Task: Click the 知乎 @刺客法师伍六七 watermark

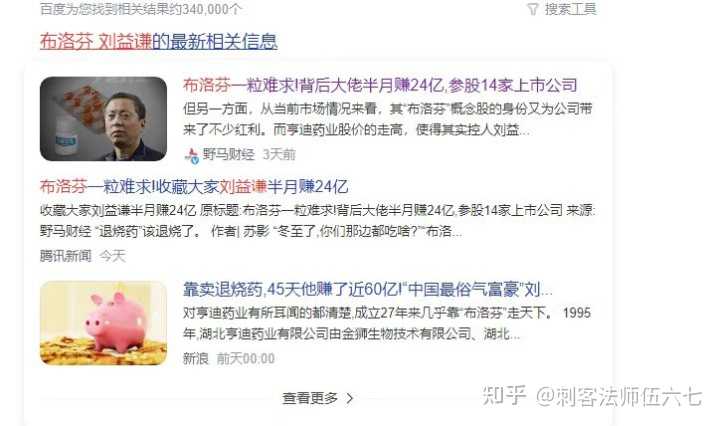Action: 592,396
